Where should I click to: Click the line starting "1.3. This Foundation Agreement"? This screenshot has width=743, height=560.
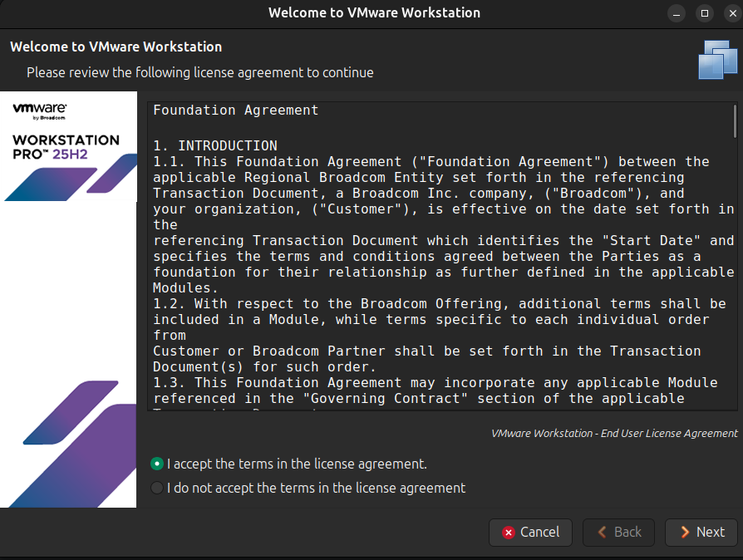coord(435,383)
